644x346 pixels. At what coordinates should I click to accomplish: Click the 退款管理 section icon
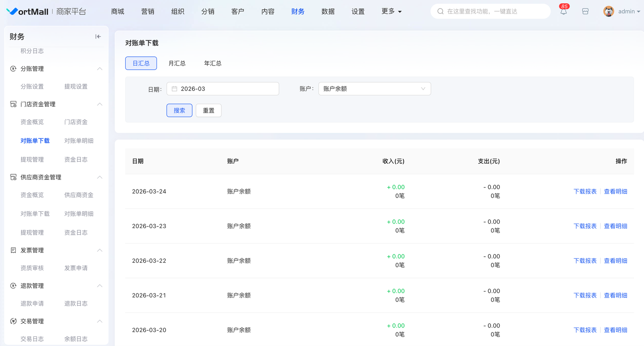pyautogui.click(x=13, y=286)
